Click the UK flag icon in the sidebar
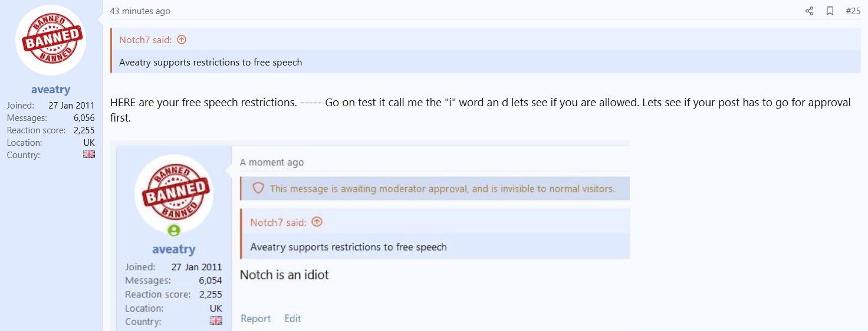 [89, 155]
